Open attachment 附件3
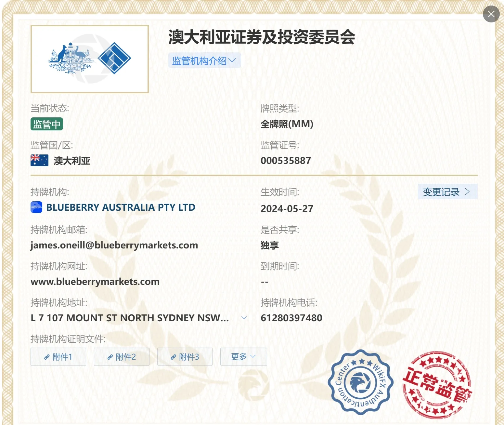This screenshot has width=504, height=425. tap(185, 357)
